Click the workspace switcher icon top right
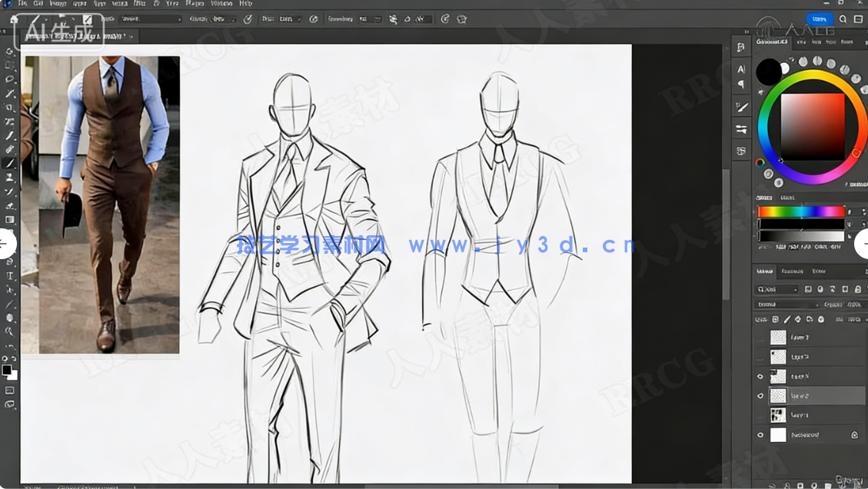 (x=858, y=19)
